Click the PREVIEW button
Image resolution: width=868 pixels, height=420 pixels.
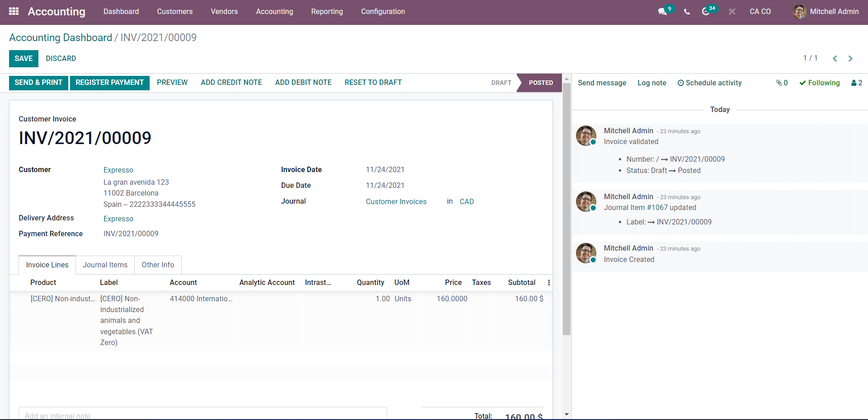172,83
